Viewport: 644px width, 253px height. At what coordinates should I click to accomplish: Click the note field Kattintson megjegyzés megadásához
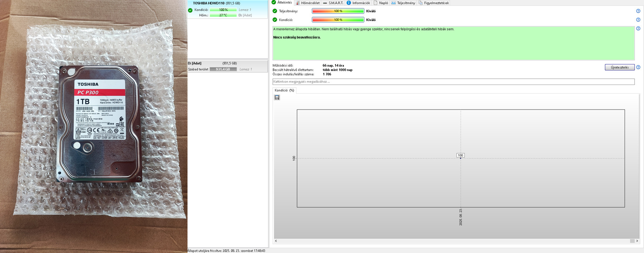click(x=453, y=82)
